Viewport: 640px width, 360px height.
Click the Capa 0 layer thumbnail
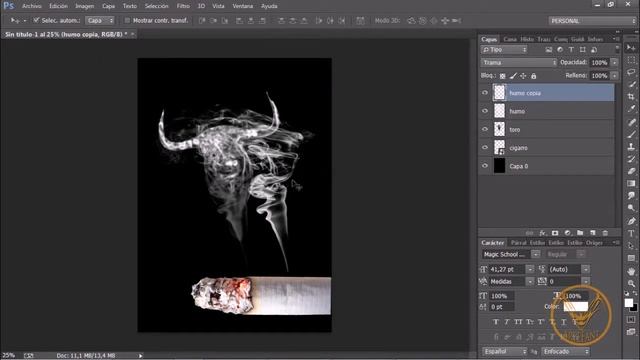pos(499,166)
